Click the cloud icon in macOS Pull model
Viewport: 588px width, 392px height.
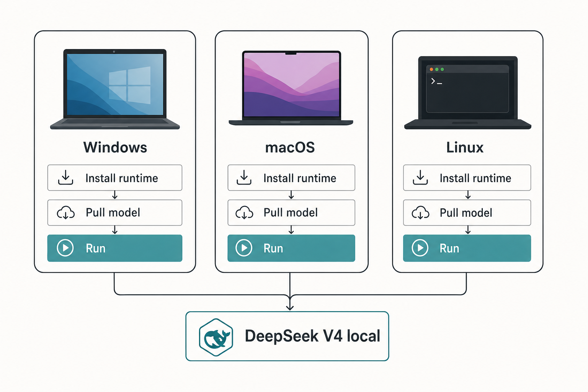pyautogui.click(x=244, y=212)
